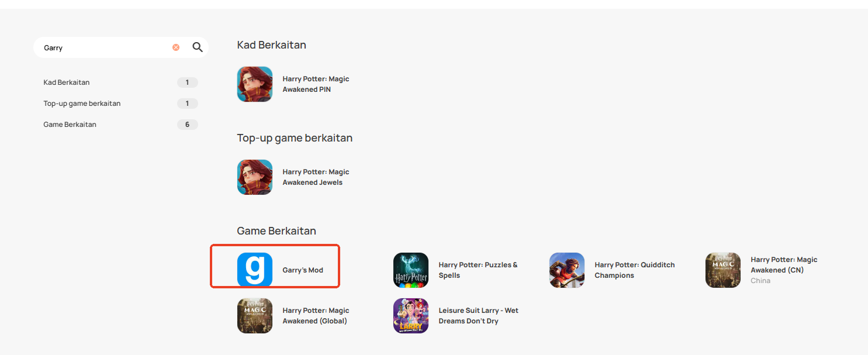Click the magnifier search icon
The image size is (868, 355).
[198, 47]
